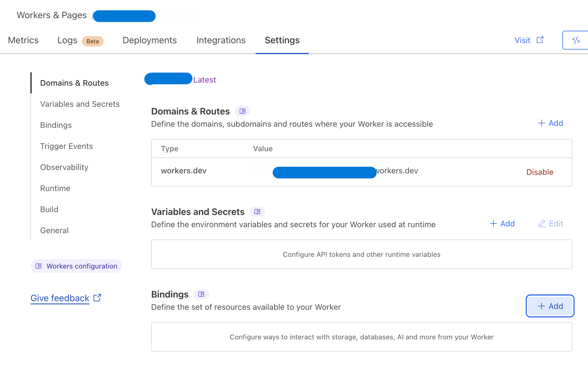This screenshot has width=588, height=365.
Task: Click external link icon next to Visit
Action: click(540, 40)
